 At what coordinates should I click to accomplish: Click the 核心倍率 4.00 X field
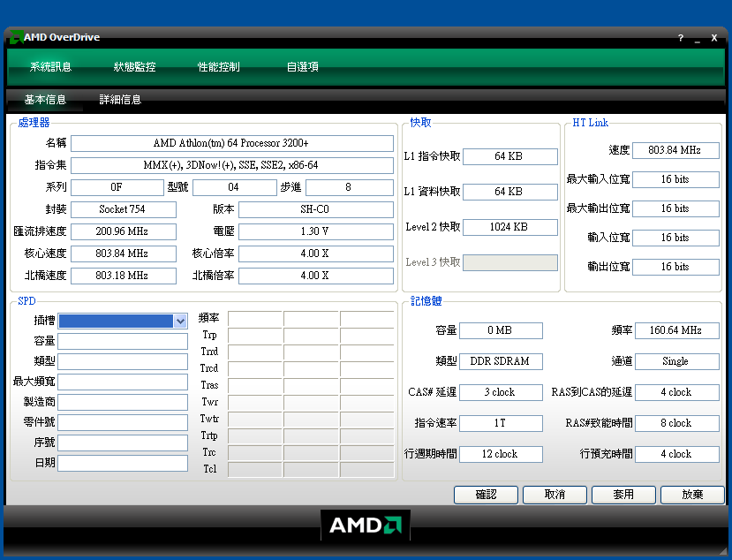pyautogui.click(x=315, y=254)
